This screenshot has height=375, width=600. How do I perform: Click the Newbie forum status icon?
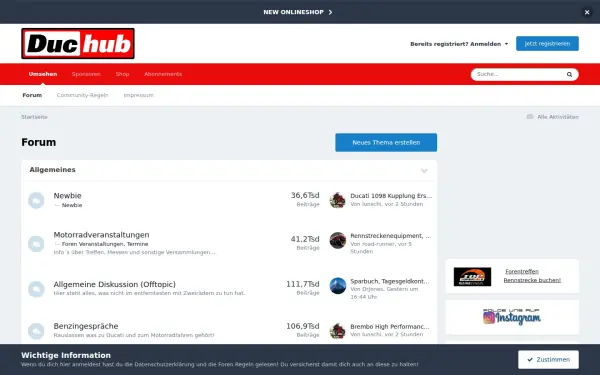tap(36, 201)
